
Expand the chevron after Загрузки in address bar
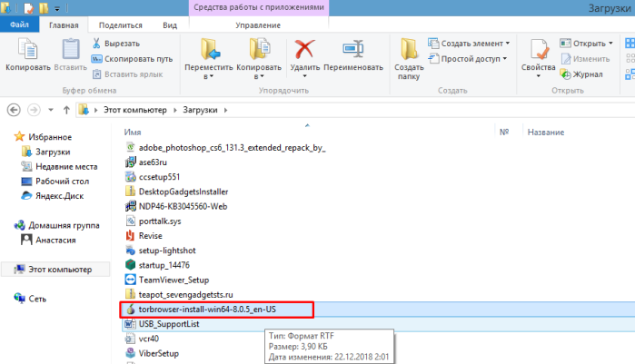[x=225, y=110]
